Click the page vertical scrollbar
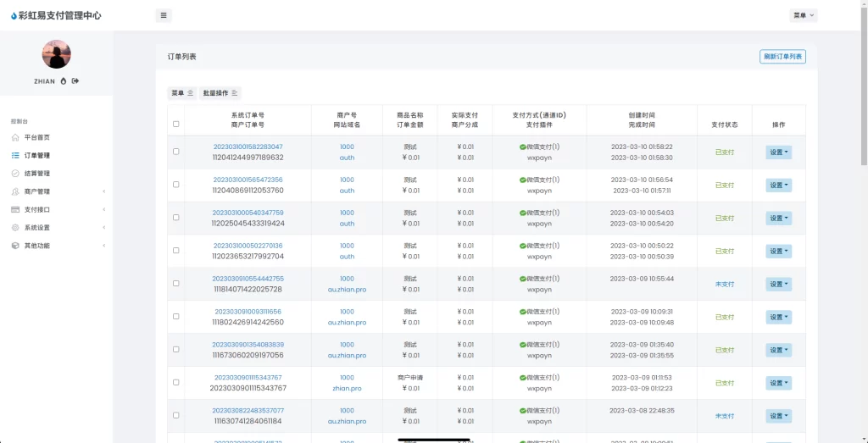Viewport: 868px width, 443px height. 864,85
